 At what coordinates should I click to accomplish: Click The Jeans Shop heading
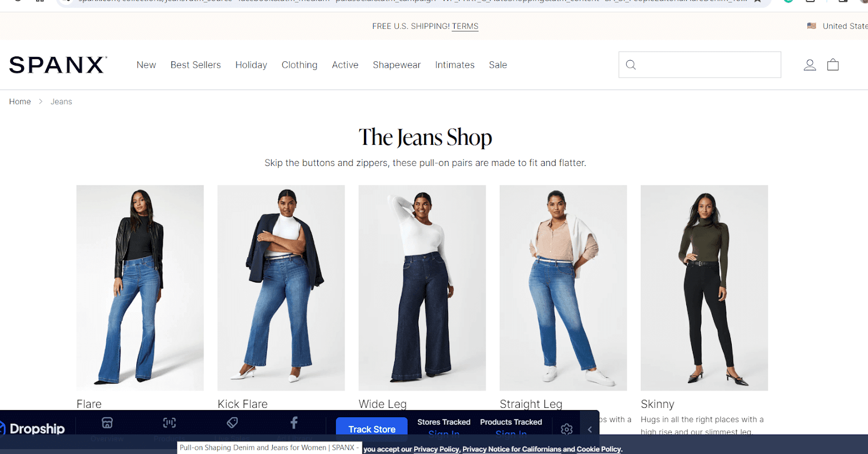[425, 138]
